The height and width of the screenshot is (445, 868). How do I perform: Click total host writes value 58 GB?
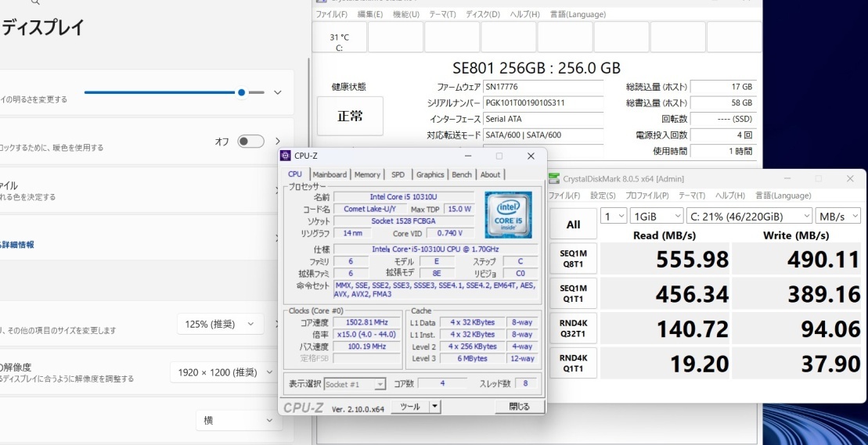(x=723, y=102)
